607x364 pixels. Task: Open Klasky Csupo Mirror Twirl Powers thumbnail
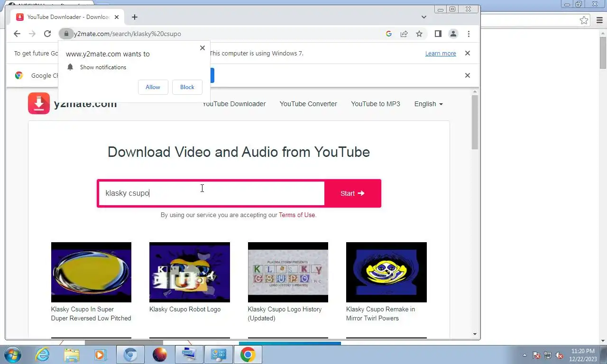pos(386,272)
